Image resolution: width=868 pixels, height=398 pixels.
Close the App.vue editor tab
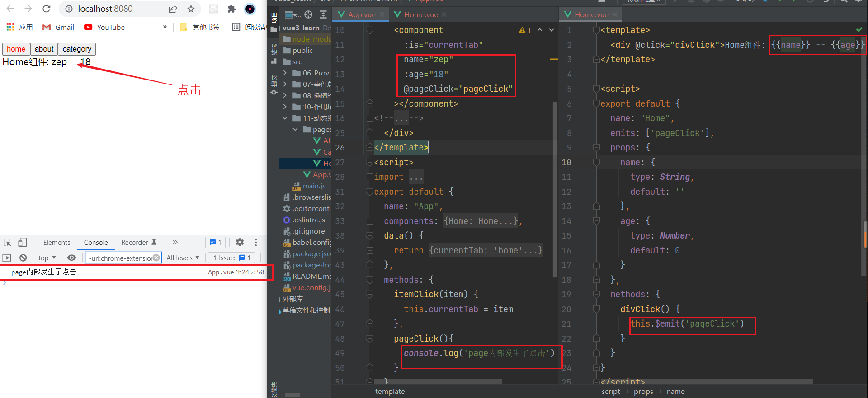pos(382,14)
